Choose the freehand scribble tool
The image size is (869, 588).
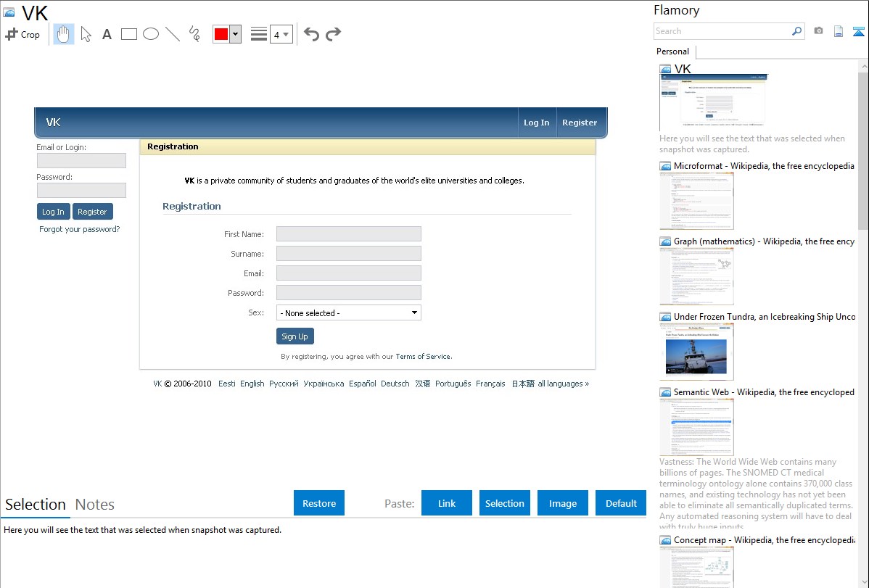point(194,34)
